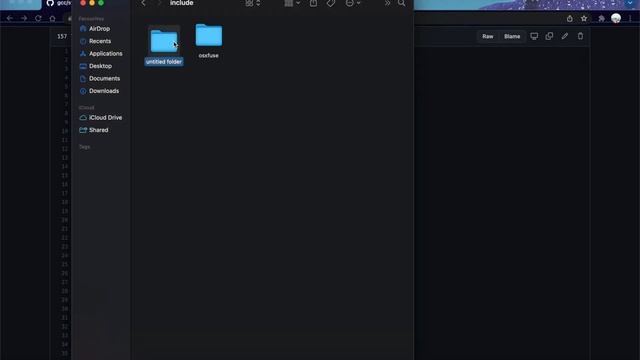Open Finder Action ellipsis menu
The width and height of the screenshot is (640, 360).
point(353,3)
